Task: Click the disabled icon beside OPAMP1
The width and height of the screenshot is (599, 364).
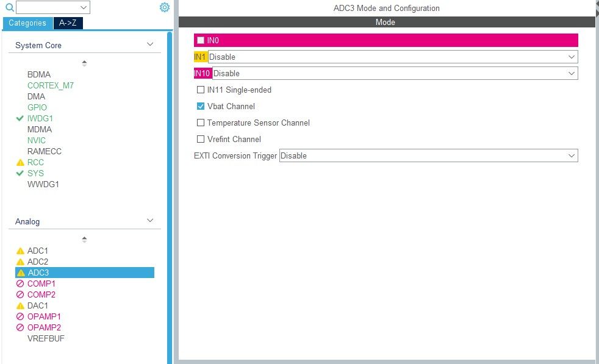Action: (20, 316)
